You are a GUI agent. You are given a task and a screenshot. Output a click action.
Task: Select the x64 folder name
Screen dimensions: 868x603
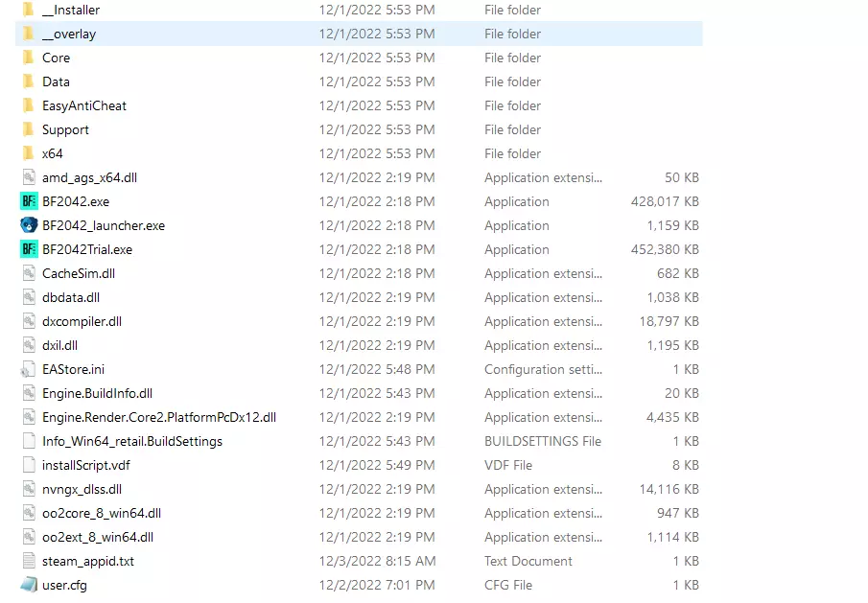(53, 153)
